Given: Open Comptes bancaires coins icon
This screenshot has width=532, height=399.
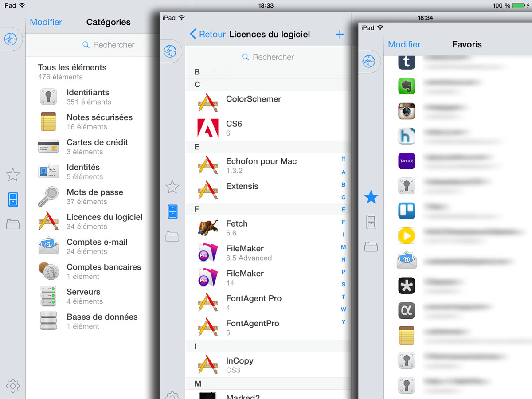Looking at the screenshot, I should (x=49, y=271).
